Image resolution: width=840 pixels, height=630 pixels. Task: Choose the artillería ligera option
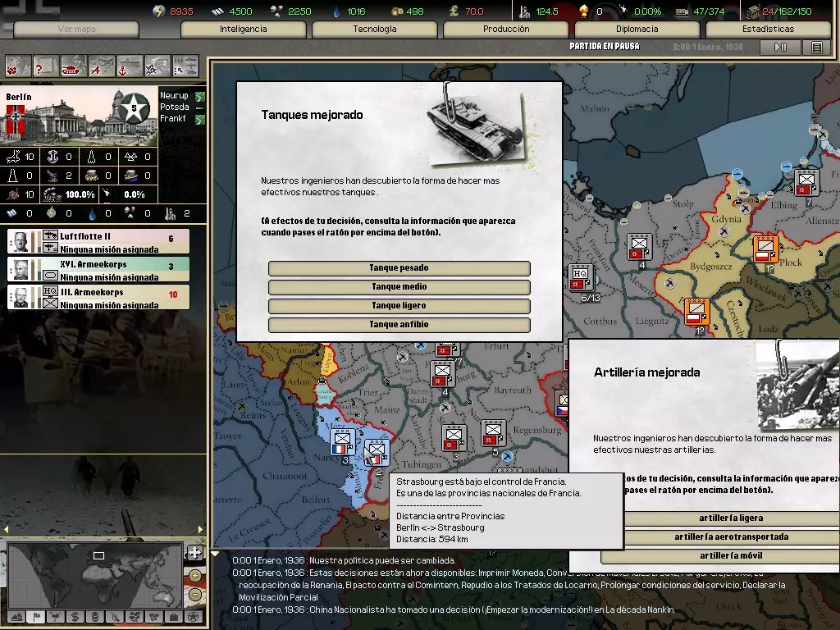coord(731,518)
